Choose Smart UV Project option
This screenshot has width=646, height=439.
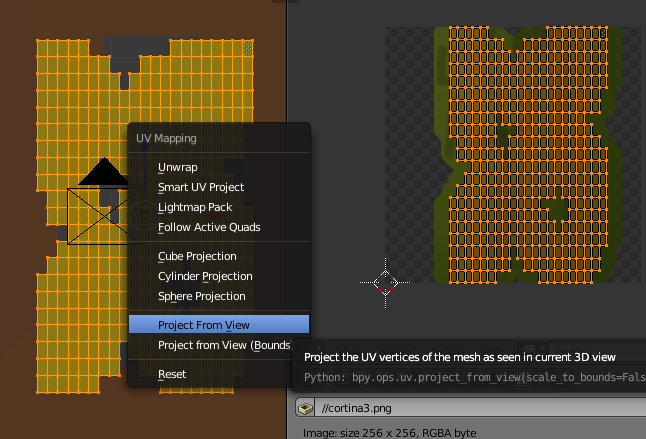[219, 187]
